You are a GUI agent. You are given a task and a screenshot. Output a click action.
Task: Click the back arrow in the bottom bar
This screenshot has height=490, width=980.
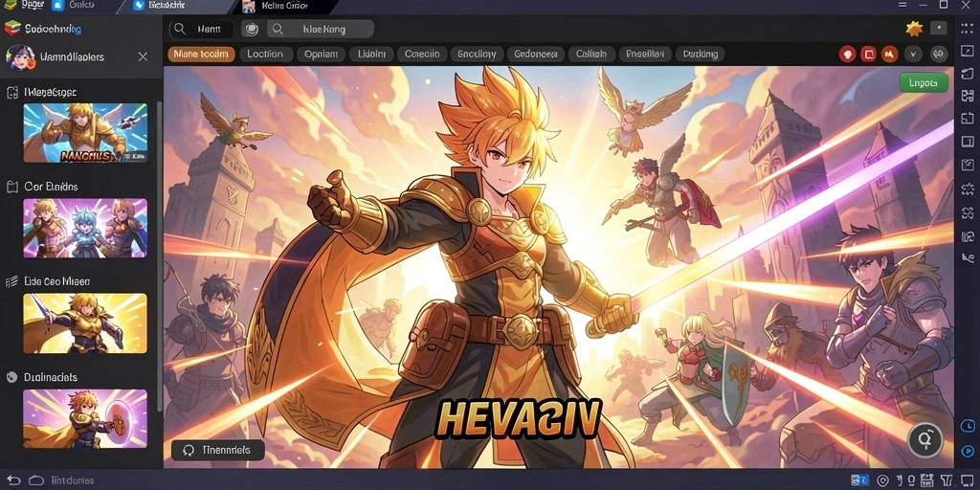pos(13,480)
